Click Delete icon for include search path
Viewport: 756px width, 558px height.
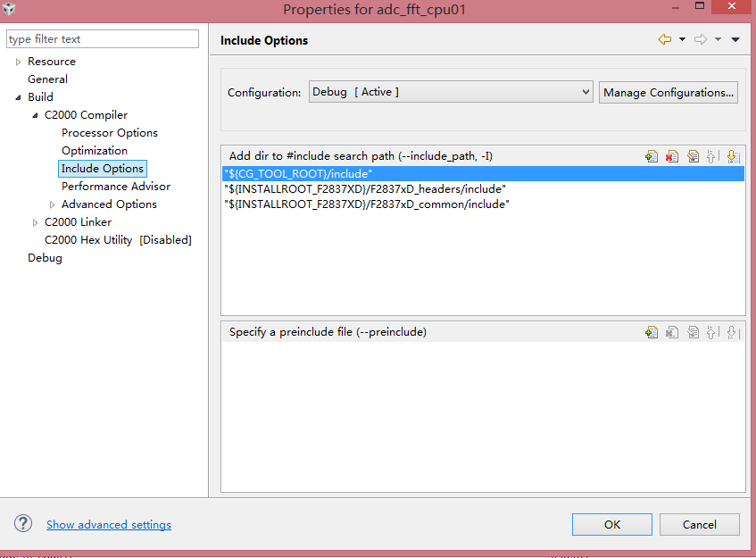672,156
